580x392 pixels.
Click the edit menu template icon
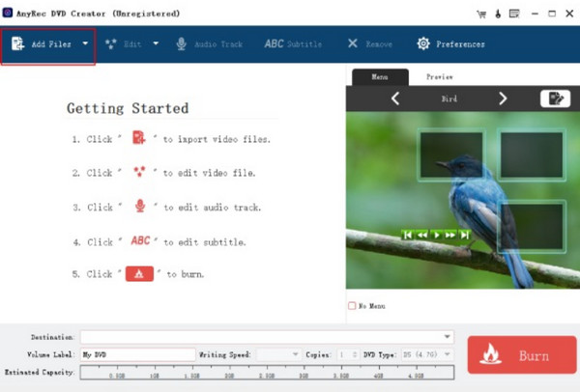(x=555, y=98)
